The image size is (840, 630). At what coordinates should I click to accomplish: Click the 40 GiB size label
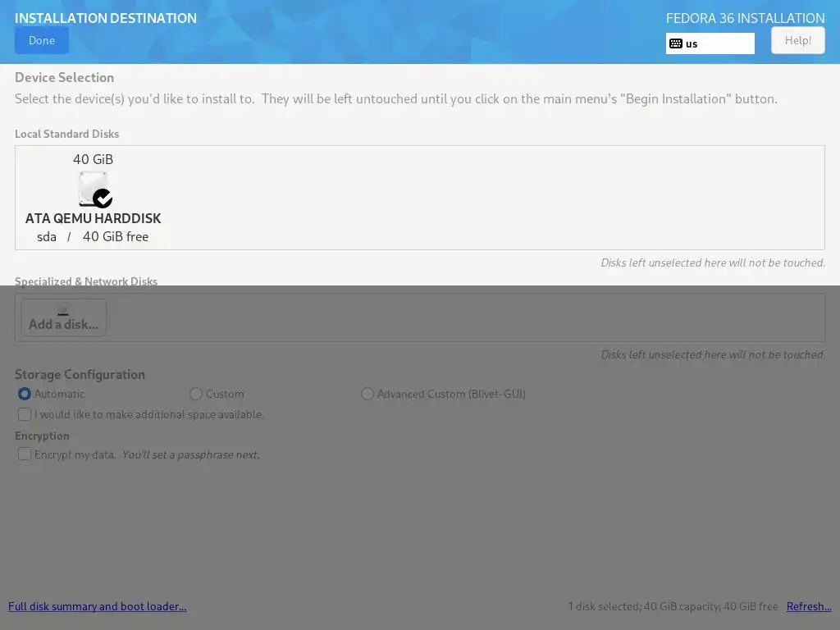pyautogui.click(x=94, y=160)
